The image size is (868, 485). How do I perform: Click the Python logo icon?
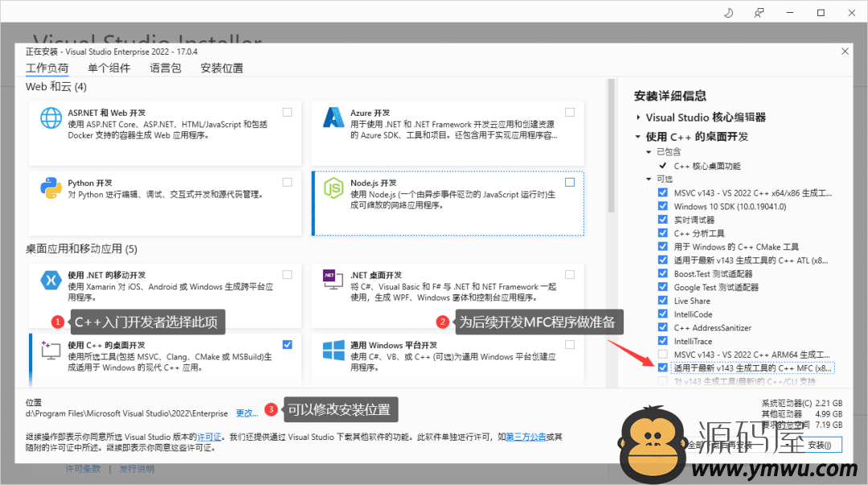[x=51, y=188]
